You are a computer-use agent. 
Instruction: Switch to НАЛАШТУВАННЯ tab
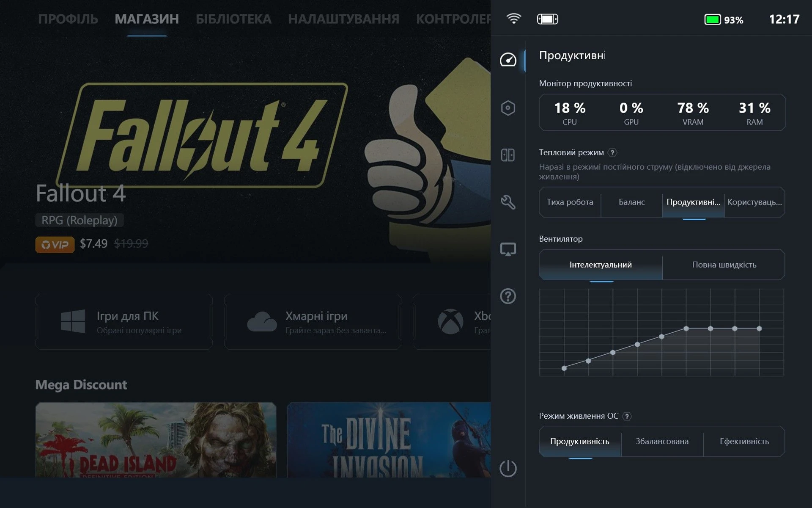click(x=343, y=19)
